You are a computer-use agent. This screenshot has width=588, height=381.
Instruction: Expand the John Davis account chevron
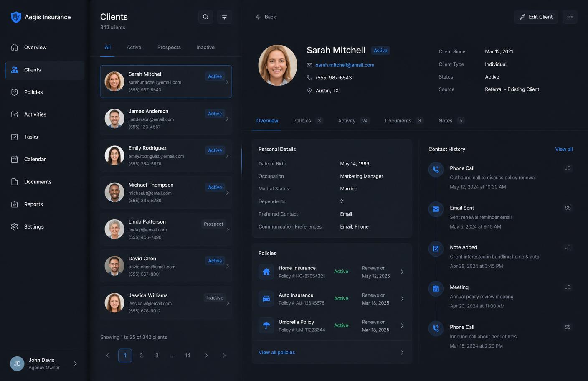point(75,363)
